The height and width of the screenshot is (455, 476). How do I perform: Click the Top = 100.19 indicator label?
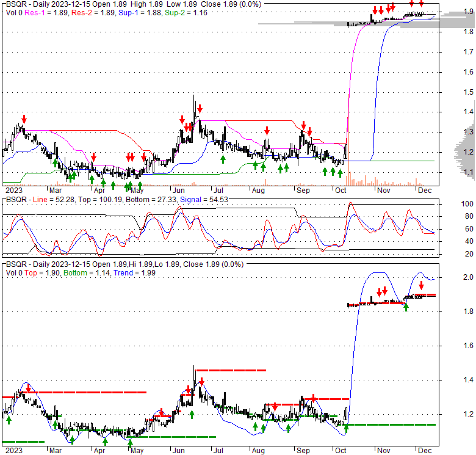tap(101, 200)
